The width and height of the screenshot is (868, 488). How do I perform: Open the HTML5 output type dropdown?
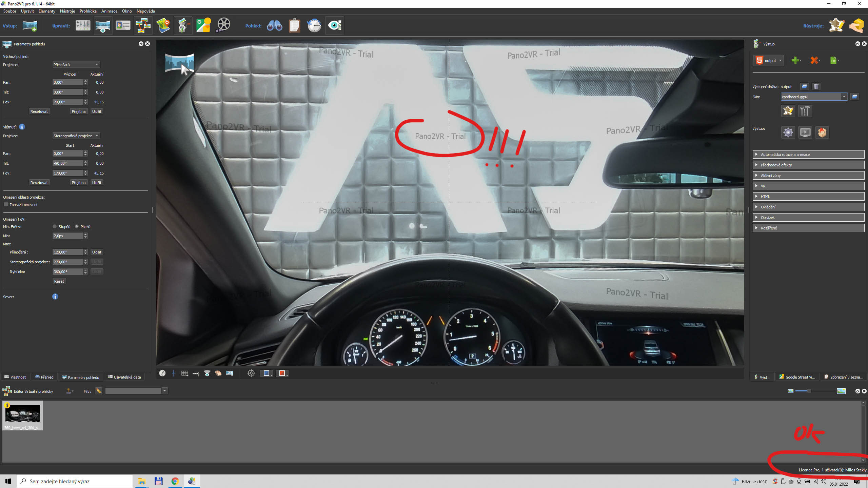coord(768,61)
